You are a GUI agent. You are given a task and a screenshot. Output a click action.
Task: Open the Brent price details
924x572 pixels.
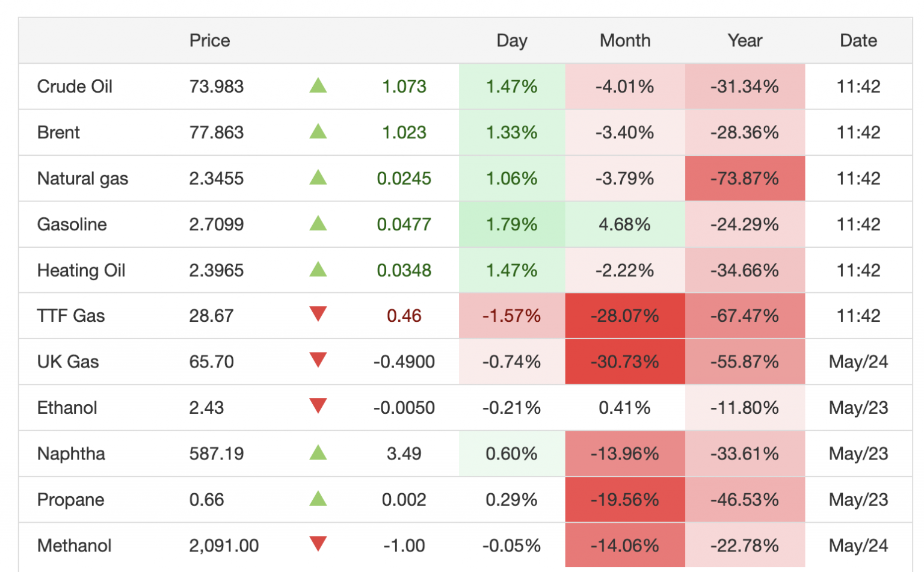tap(58, 132)
